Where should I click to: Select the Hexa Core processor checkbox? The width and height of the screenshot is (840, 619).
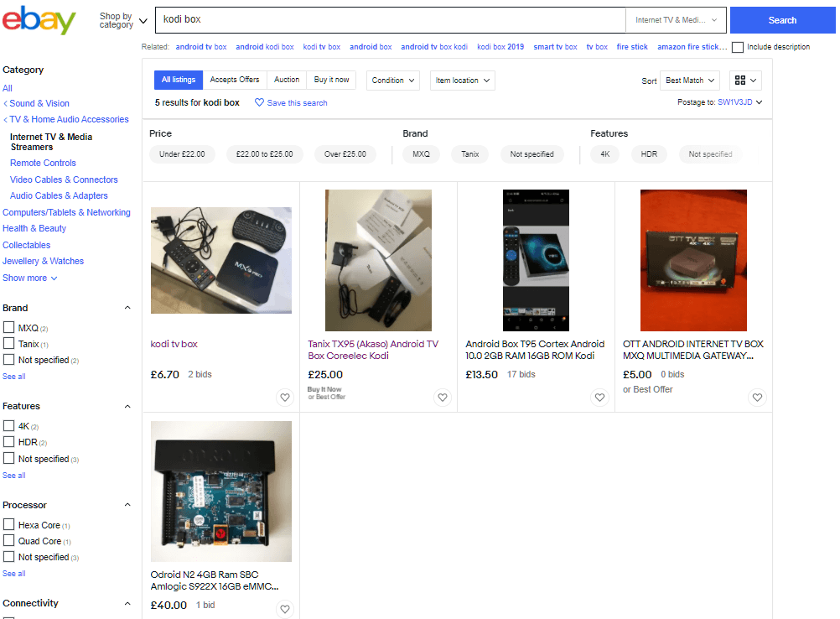tap(8, 525)
